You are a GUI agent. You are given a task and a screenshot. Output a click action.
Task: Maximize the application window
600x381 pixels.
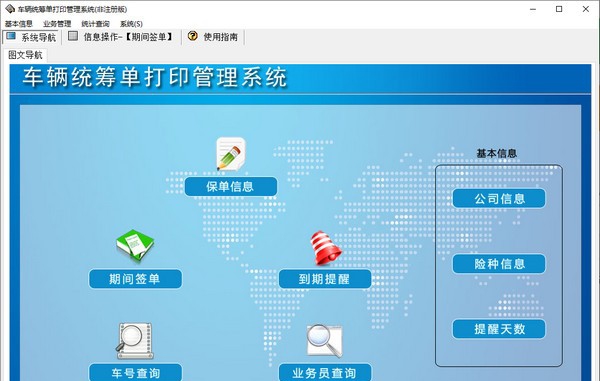[x=559, y=9]
